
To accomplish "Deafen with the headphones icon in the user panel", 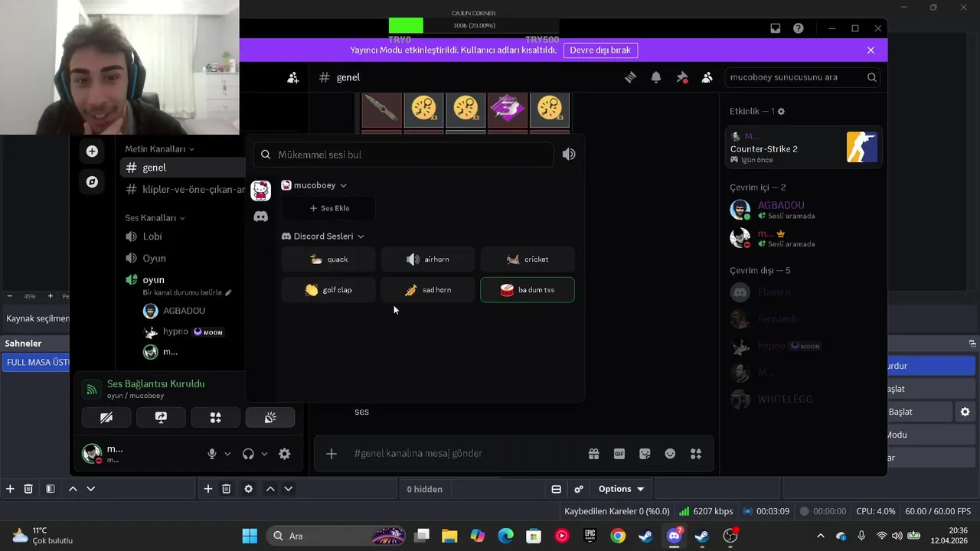I will tap(248, 454).
